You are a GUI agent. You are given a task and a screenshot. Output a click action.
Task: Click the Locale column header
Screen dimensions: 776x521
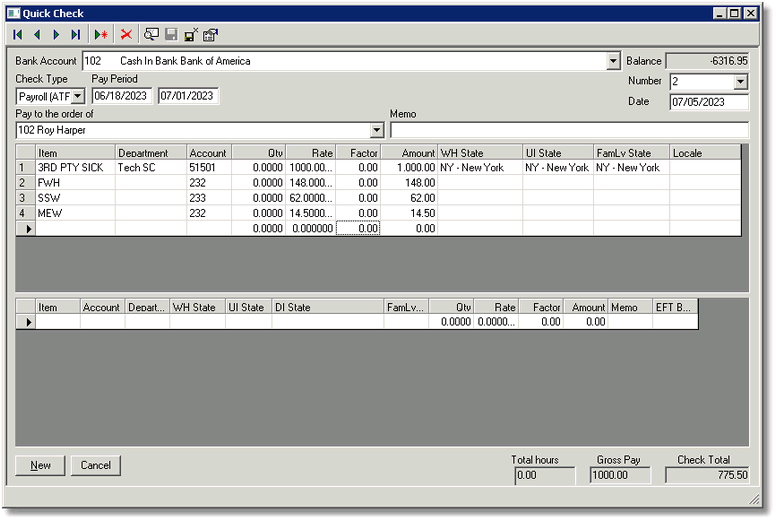[705, 153]
